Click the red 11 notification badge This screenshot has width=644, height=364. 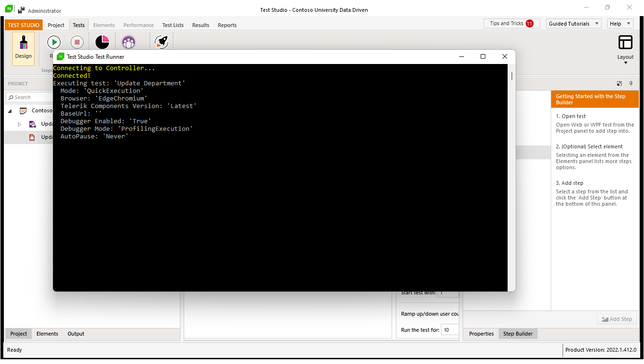click(529, 23)
